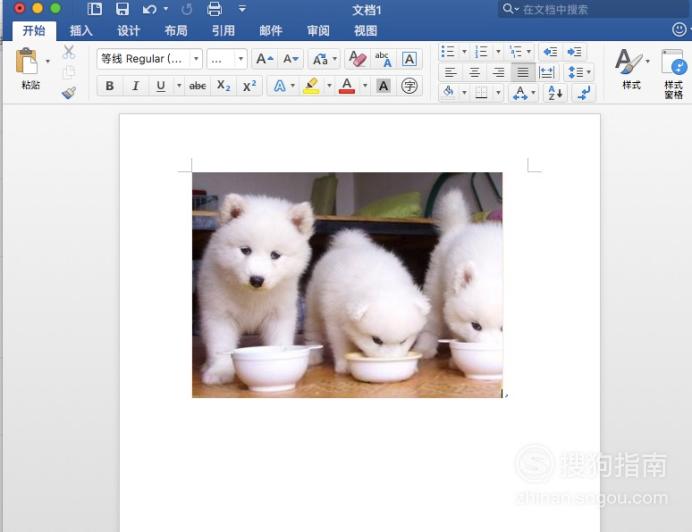Expand undo history dropdown arrow

pyautogui.click(x=165, y=9)
